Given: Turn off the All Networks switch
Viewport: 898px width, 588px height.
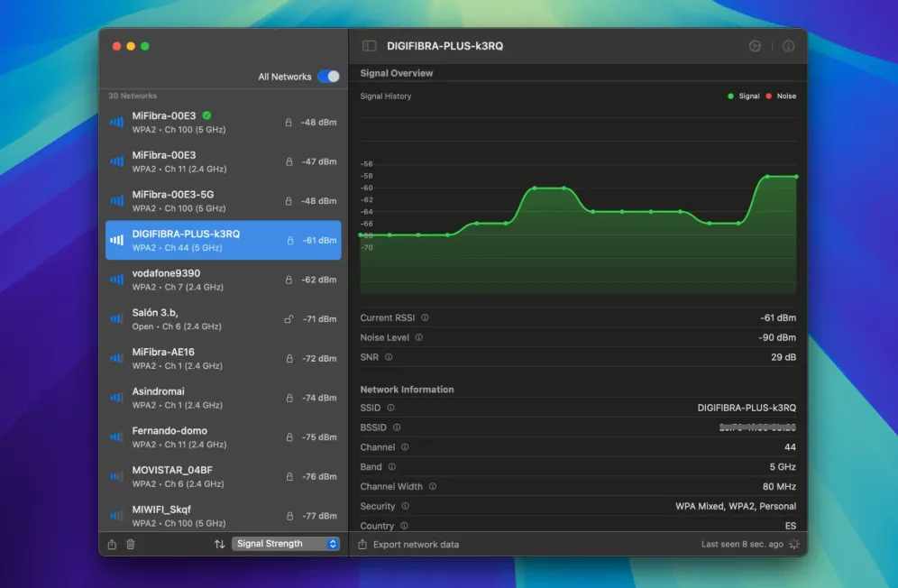Looking at the screenshot, I should (x=328, y=77).
